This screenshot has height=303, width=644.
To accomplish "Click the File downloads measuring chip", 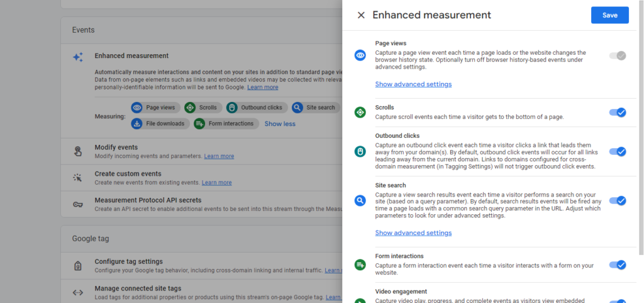I will (x=160, y=123).
